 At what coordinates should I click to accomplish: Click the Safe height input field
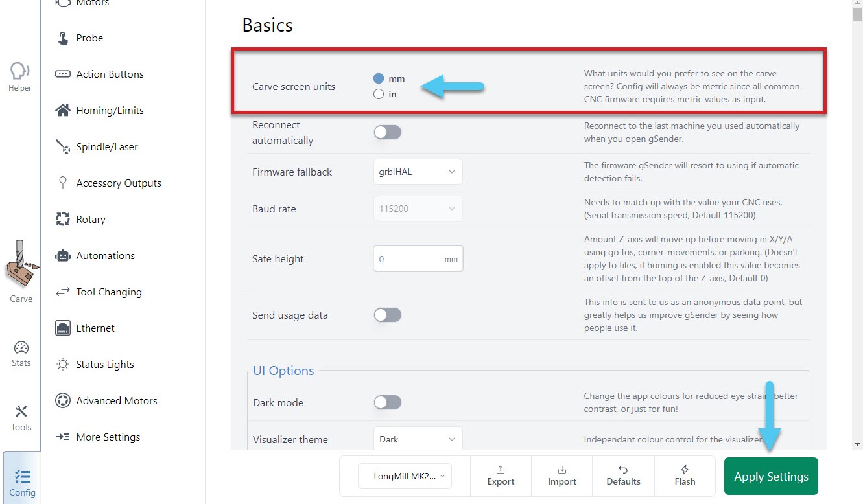point(408,259)
